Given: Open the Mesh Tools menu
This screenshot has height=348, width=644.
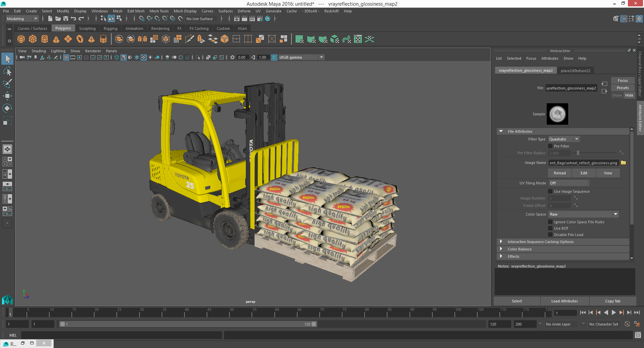Looking at the screenshot, I should coord(159,11).
